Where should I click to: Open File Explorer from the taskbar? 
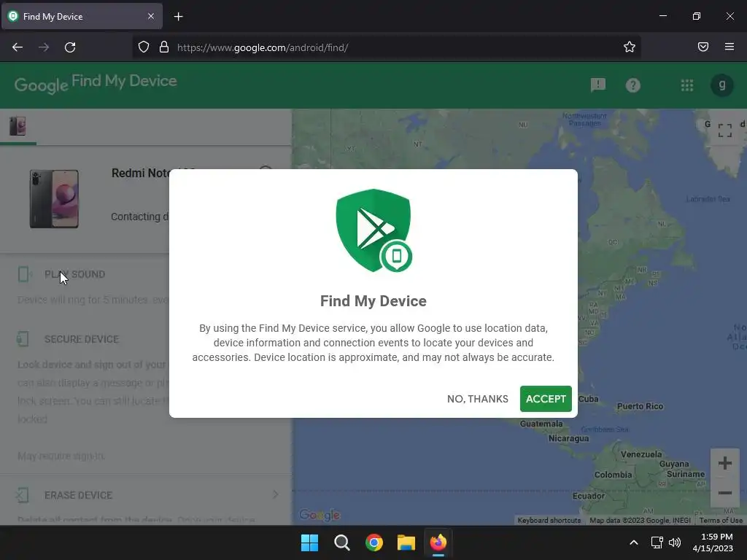click(x=406, y=542)
